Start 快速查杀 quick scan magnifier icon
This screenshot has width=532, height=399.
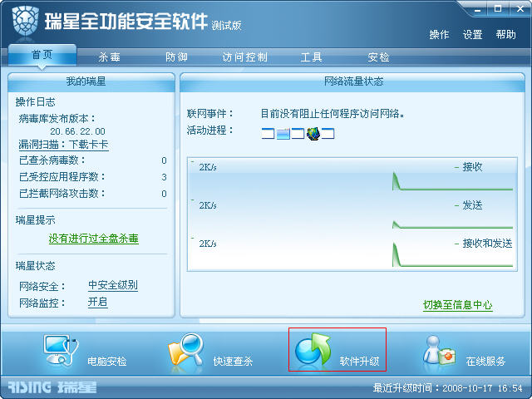tap(186, 352)
